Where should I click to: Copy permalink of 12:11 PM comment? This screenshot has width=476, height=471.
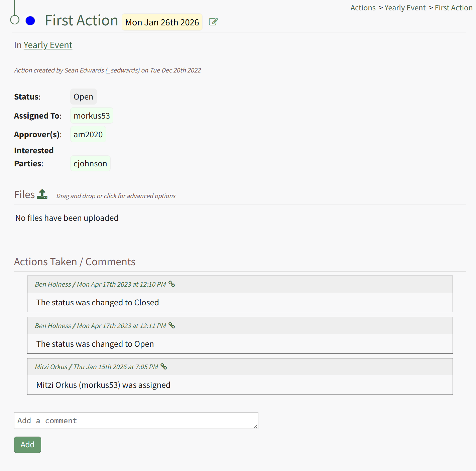(172, 325)
